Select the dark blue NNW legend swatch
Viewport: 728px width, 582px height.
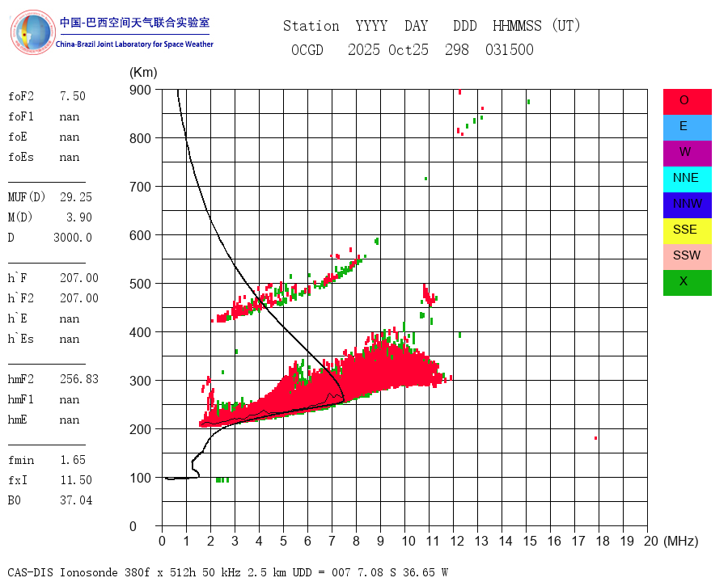tap(687, 205)
